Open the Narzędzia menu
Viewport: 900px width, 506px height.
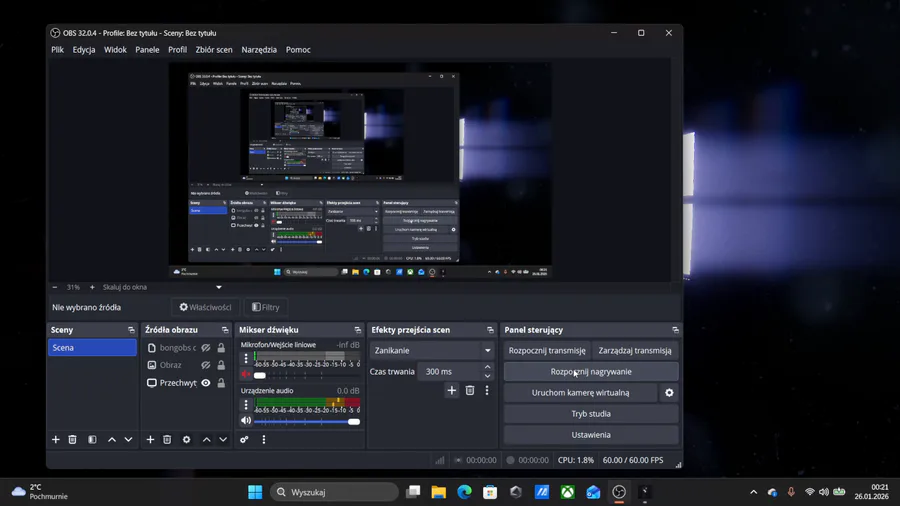pyautogui.click(x=259, y=50)
